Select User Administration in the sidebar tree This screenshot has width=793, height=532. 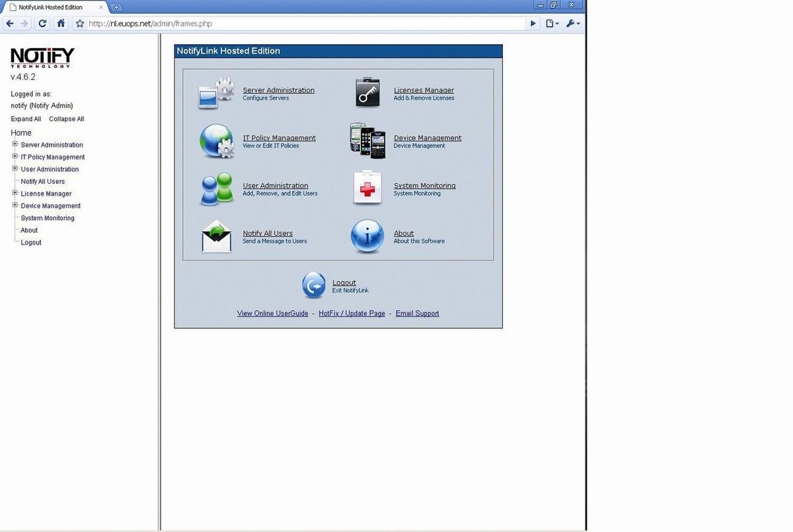pos(50,169)
